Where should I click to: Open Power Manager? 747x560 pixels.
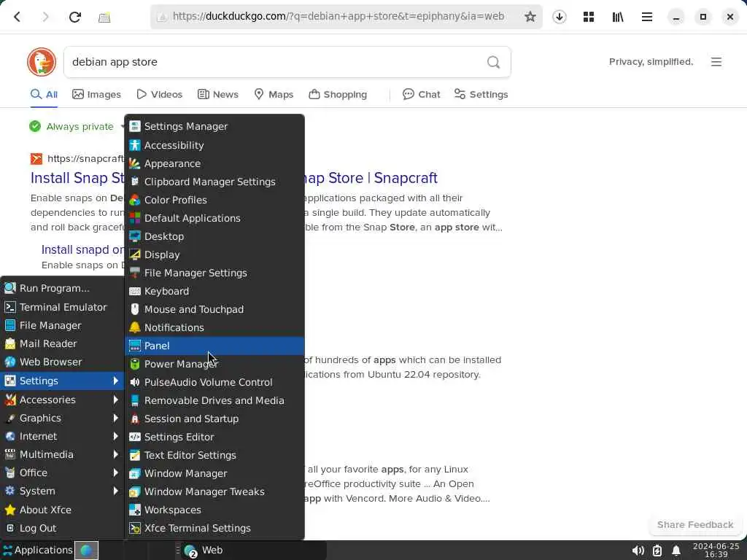(214, 364)
